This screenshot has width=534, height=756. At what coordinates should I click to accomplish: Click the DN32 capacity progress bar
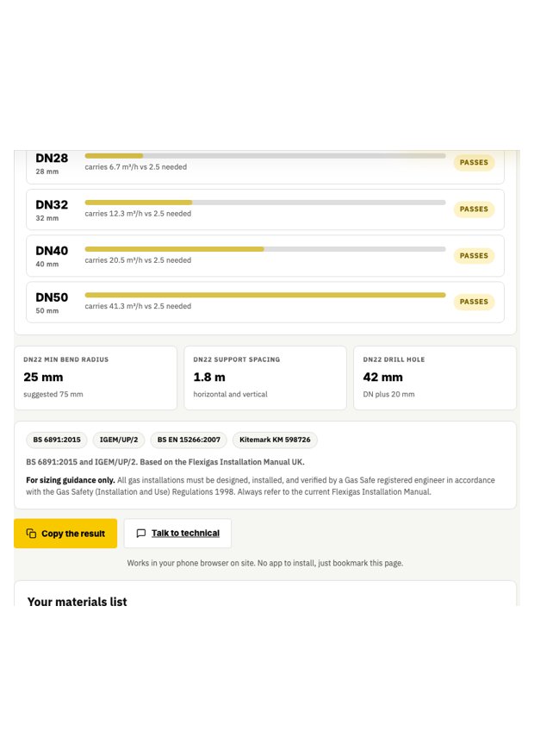(x=265, y=203)
